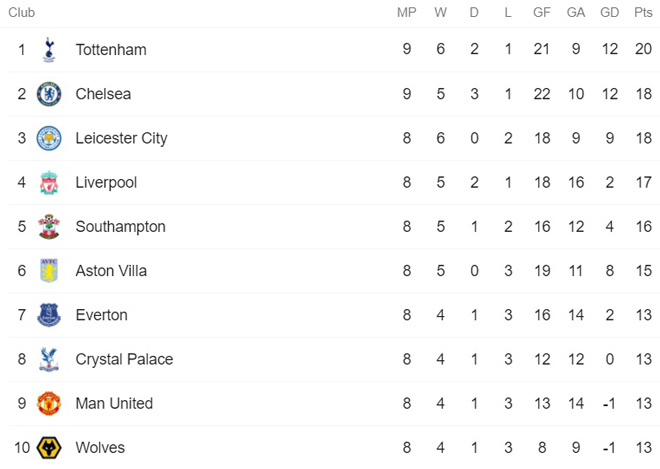Click the Crystal Palace crest icon
The width and height of the screenshot is (660, 469).
(x=48, y=359)
